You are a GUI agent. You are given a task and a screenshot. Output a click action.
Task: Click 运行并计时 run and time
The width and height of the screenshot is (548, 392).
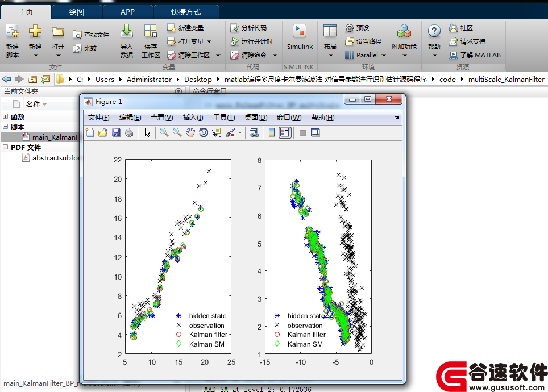click(252, 41)
